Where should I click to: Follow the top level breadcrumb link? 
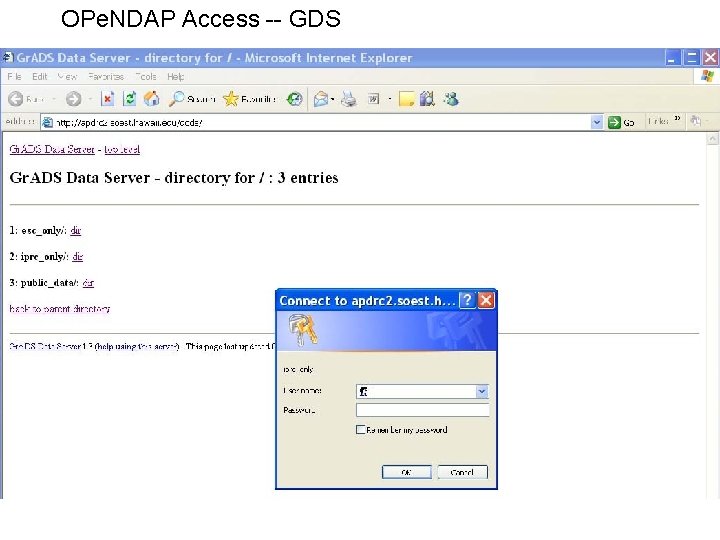[122, 149]
